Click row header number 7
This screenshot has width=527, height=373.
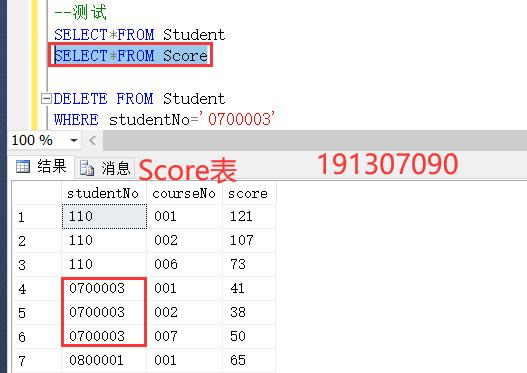pyautogui.click(x=37, y=361)
